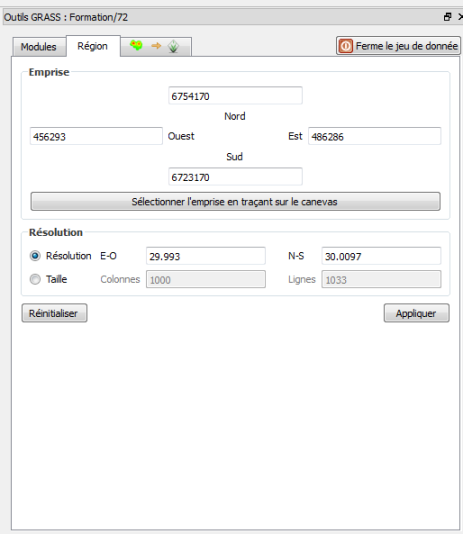Undock the Outils GRASS panel
Image resolution: width=463 pixels, height=534 pixels.
pyautogui.click(x=447, y=17)
